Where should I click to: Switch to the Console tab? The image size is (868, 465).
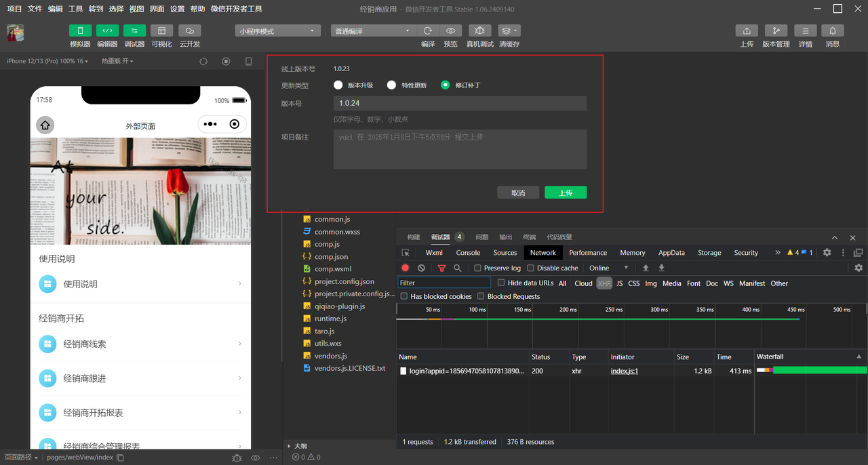[x=468, y=253]
